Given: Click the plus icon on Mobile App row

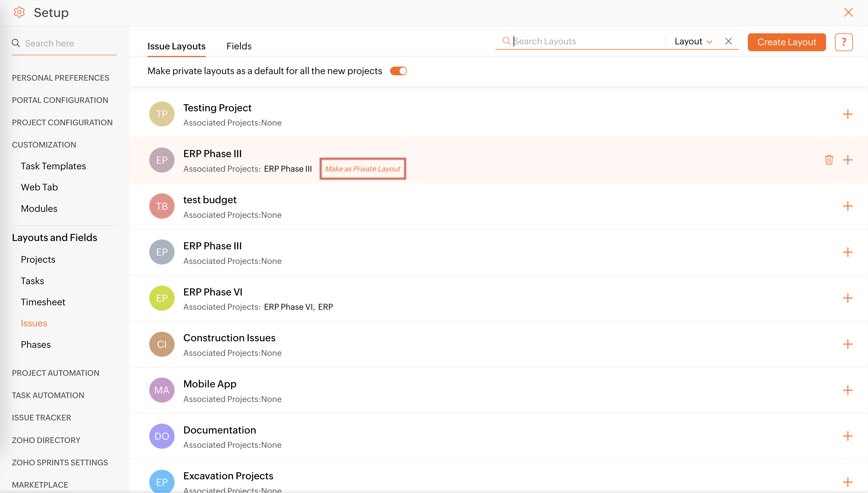Looking at the screenshot, I should point(847,390).
